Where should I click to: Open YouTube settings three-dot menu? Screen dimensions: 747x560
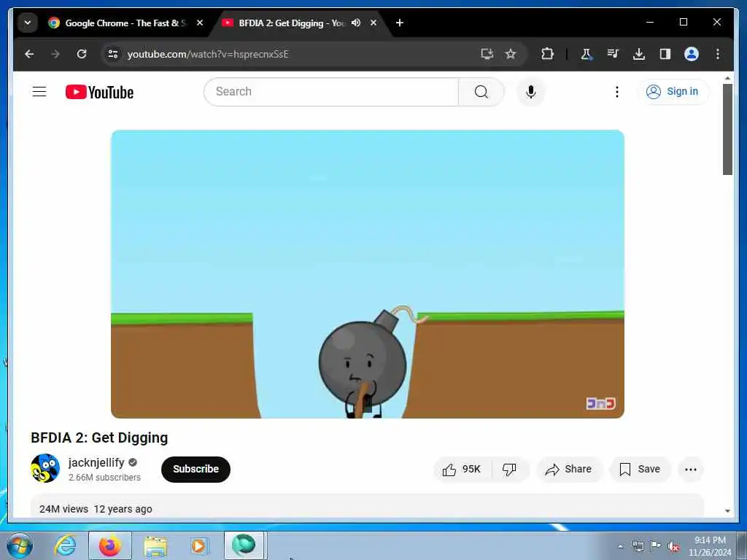pyautogui.click(x=617, y=91)
